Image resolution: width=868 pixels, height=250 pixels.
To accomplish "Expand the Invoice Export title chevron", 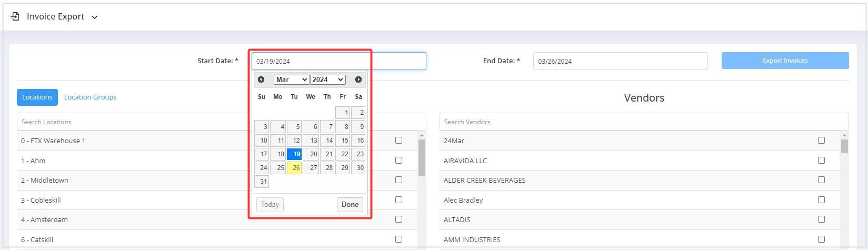I will point(95,17).
